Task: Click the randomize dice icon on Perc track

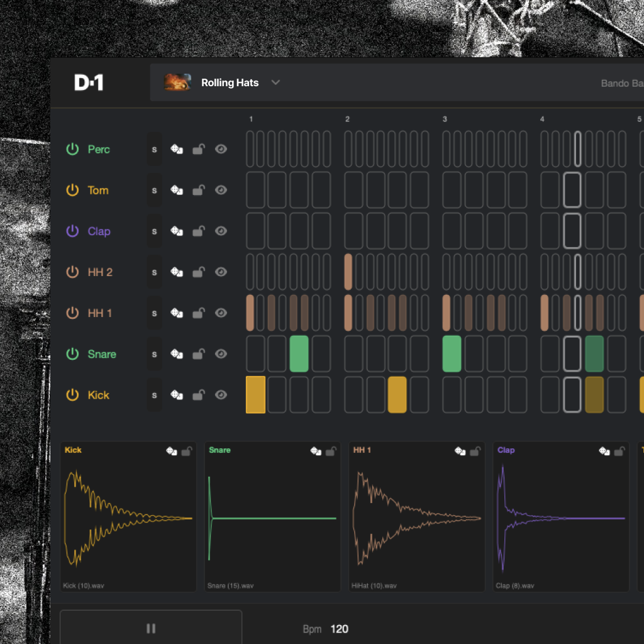Action: [x=177, y=149]
